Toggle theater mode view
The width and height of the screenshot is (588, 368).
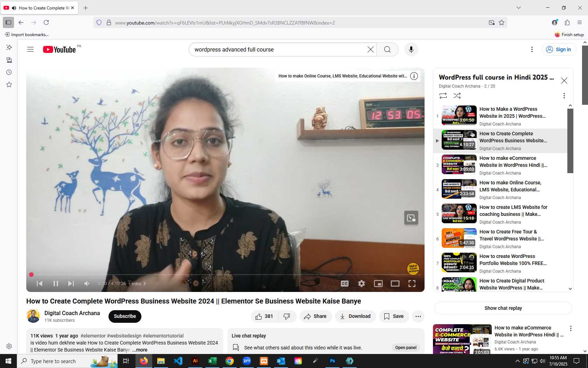[x=395, y=284]
